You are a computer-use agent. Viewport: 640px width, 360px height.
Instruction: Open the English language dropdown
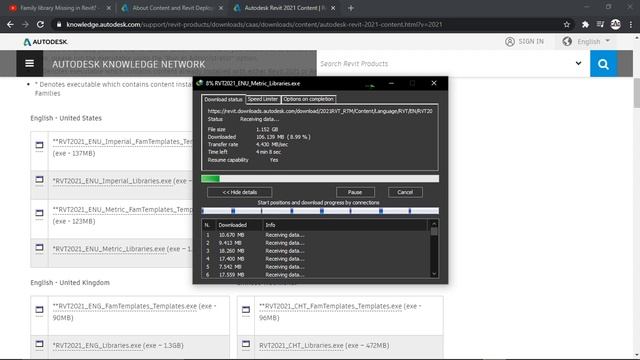point(593,41)
